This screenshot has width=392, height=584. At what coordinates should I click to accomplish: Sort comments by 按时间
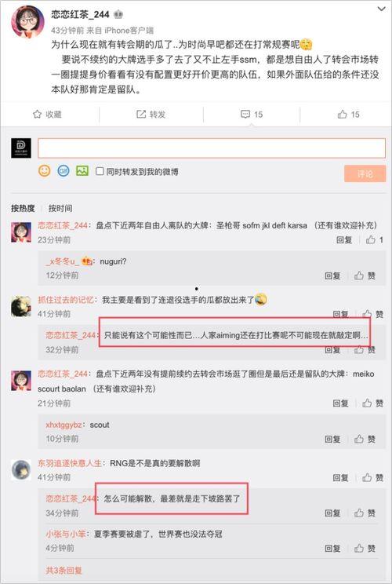click(60, 208)
